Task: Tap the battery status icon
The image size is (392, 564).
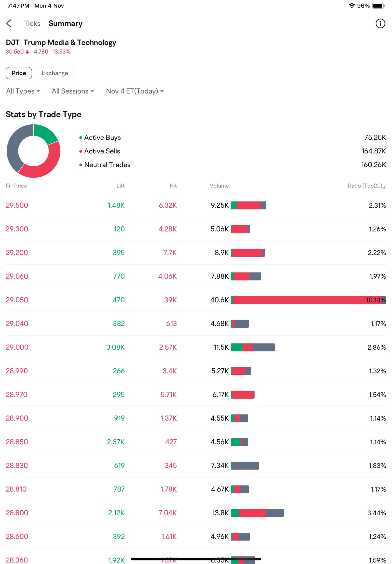Action: 378,6
